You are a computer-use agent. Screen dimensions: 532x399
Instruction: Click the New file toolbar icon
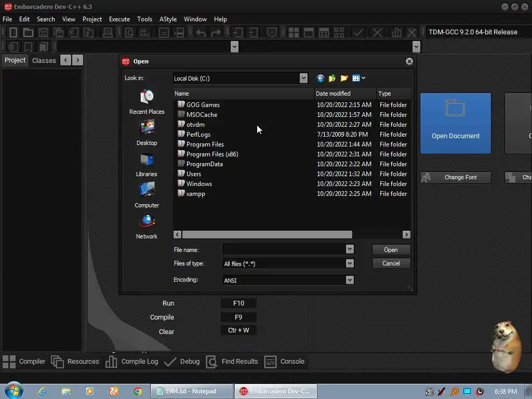pyautogui.click(x=13, y=33)
